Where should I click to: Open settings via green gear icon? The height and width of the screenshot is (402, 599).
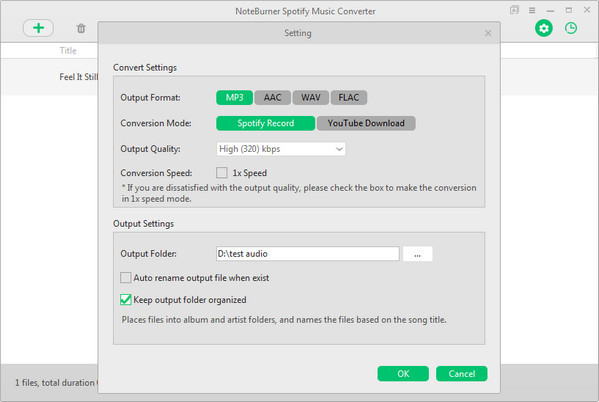tap(544, 28)
